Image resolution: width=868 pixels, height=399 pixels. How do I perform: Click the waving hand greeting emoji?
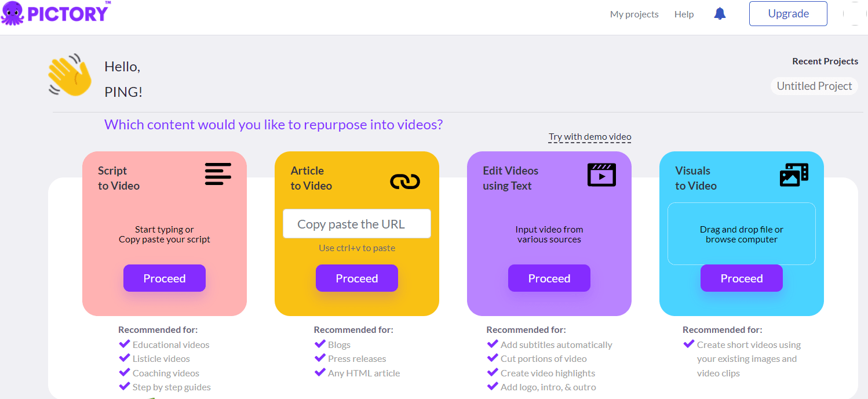click(69, 74)
